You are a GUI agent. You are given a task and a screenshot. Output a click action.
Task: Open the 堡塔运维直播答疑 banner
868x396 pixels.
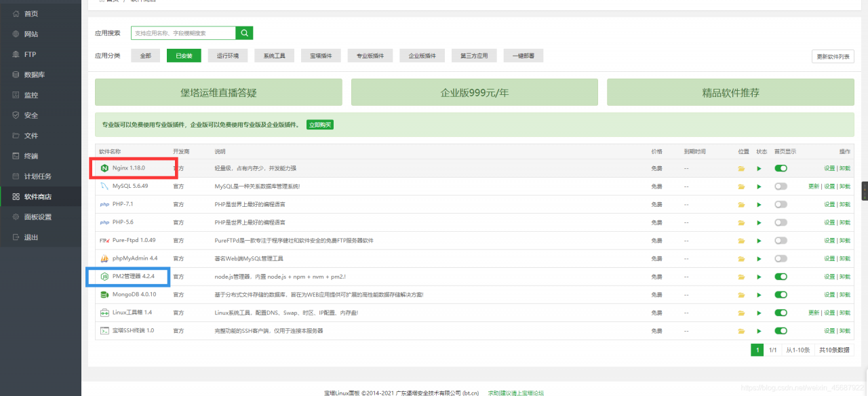pyautogui.click(x=218, y=93)
